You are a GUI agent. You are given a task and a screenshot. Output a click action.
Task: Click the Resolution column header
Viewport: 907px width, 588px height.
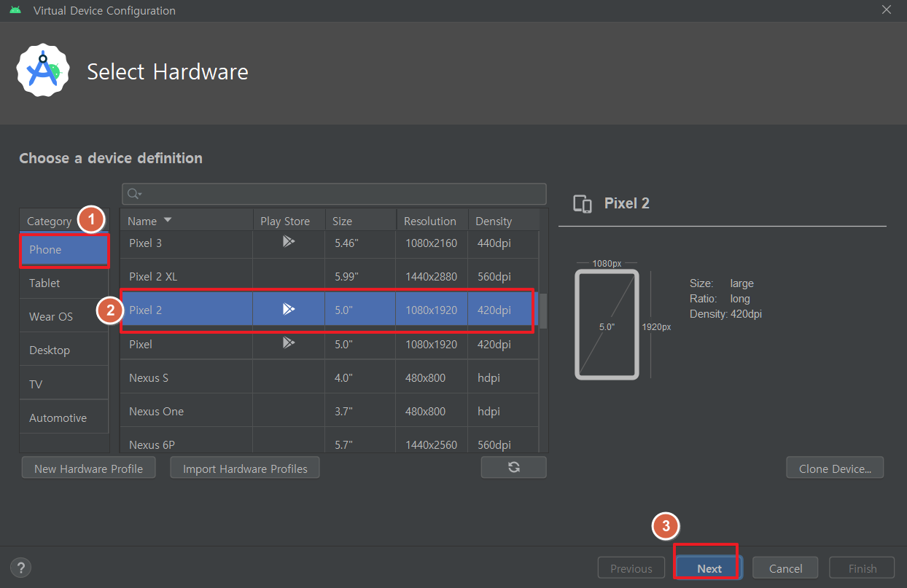coord(432,221)
